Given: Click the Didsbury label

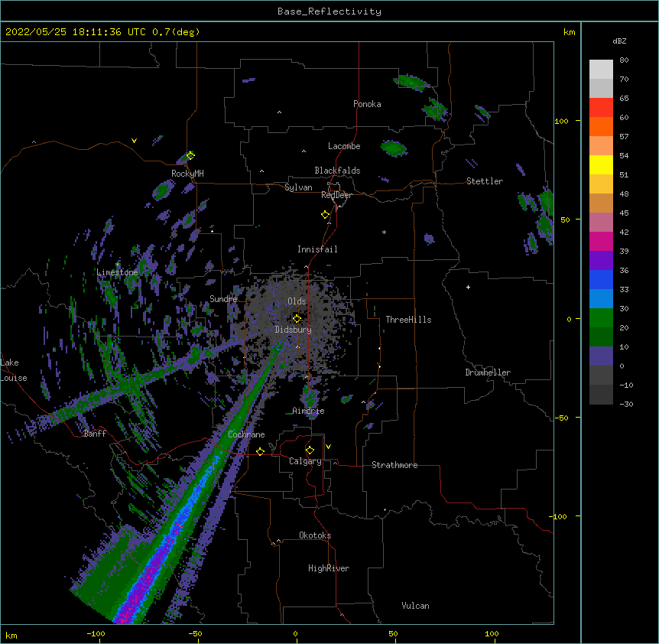Looking at the screenshot, I should 294,330.
